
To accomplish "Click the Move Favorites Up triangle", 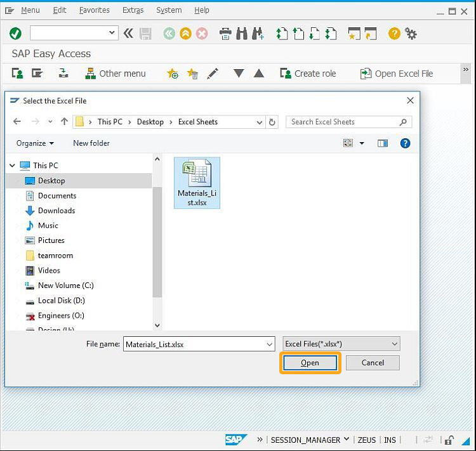I will pyautogui.click(x=259, y=73).
